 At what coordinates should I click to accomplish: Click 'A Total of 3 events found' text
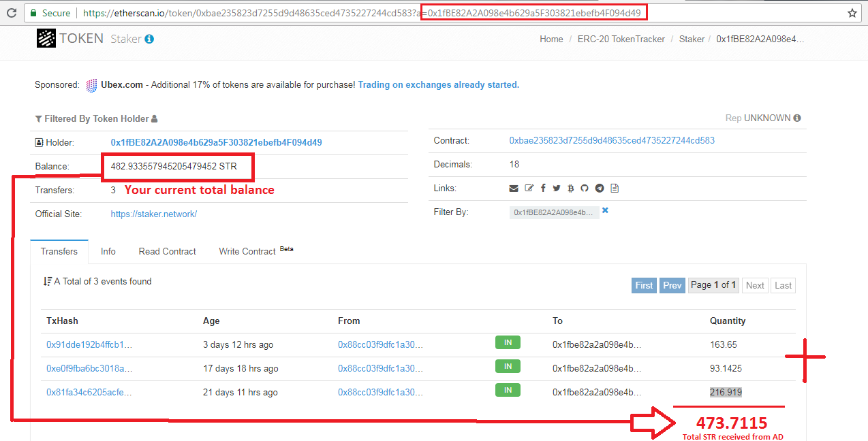tap(103, 281)
